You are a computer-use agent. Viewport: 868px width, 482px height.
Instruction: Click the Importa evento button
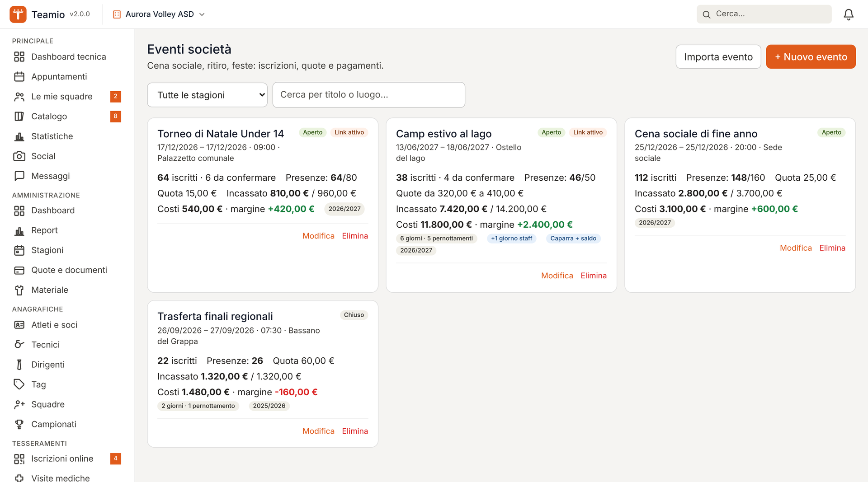(718, 57)
